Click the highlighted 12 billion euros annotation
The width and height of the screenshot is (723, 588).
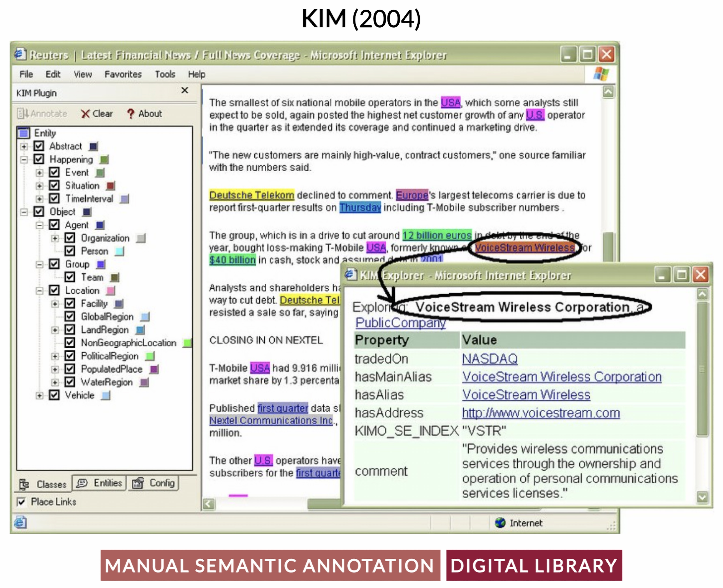coord(437,235)
